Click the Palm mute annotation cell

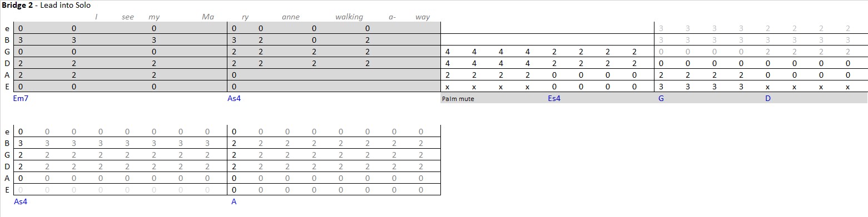point(458,99)
